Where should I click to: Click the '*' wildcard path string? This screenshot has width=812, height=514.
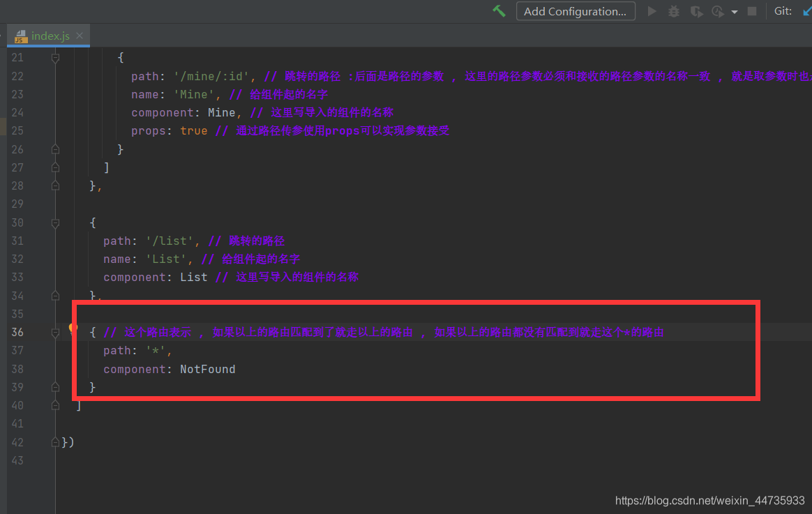tap(156, 350)
